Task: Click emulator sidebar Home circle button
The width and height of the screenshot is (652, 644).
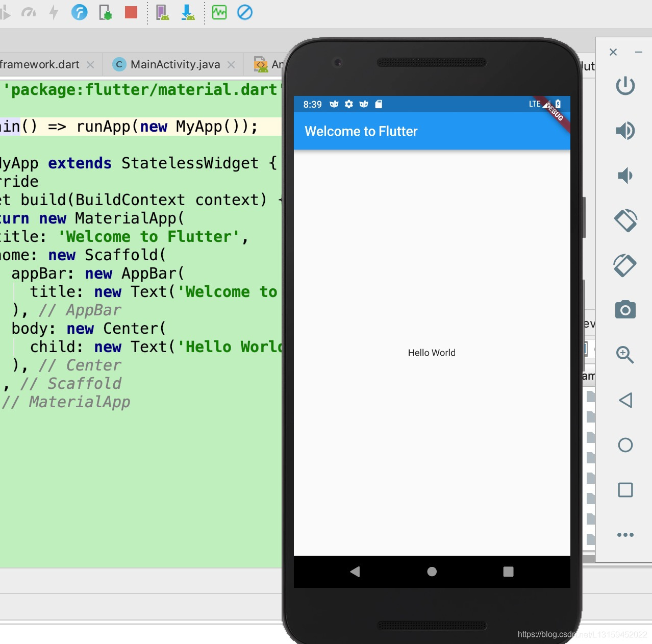Action: click(625, 445)
